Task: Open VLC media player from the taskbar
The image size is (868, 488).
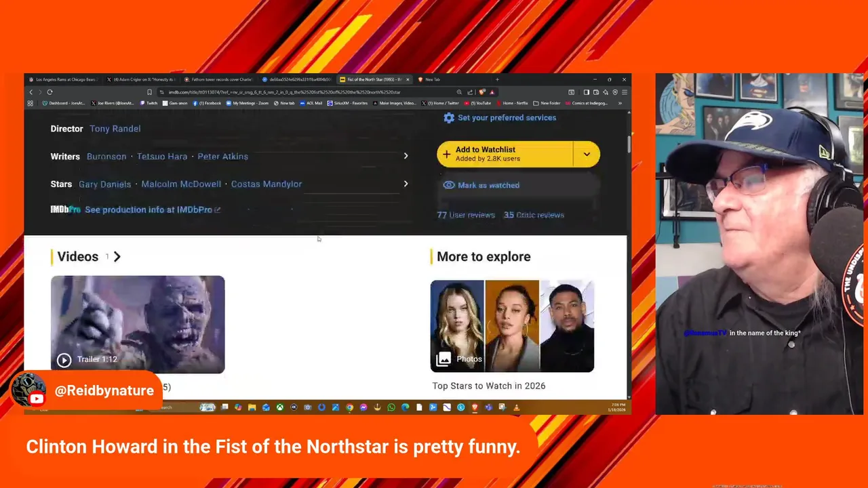Action: 516,407
